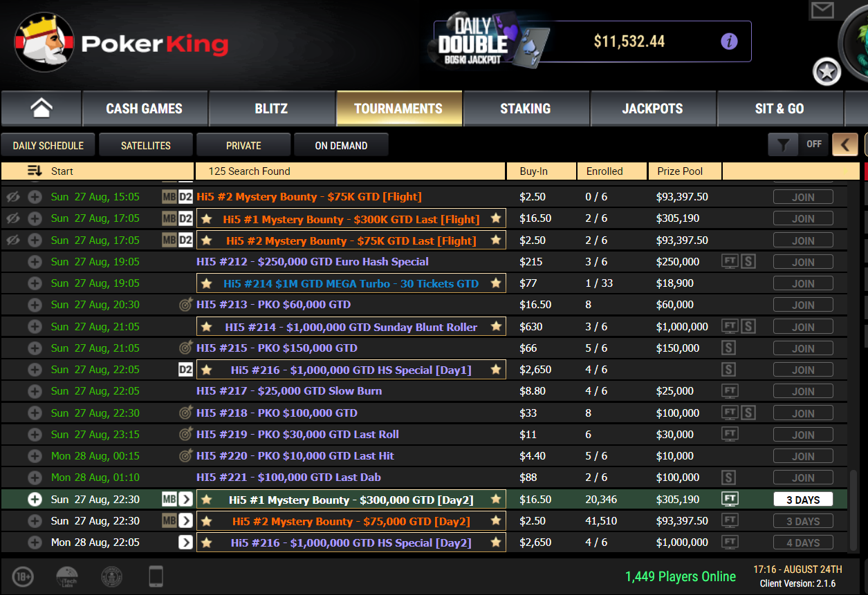Click the sort icon beside Start header
868x595 pixels.
coord(35,171)
